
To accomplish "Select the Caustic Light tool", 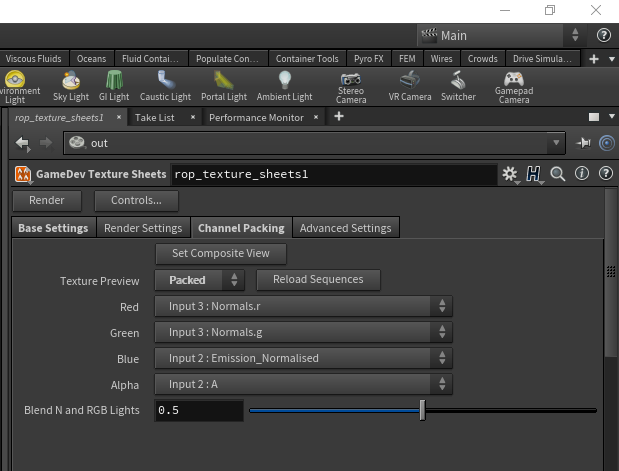I will point(165,86).
